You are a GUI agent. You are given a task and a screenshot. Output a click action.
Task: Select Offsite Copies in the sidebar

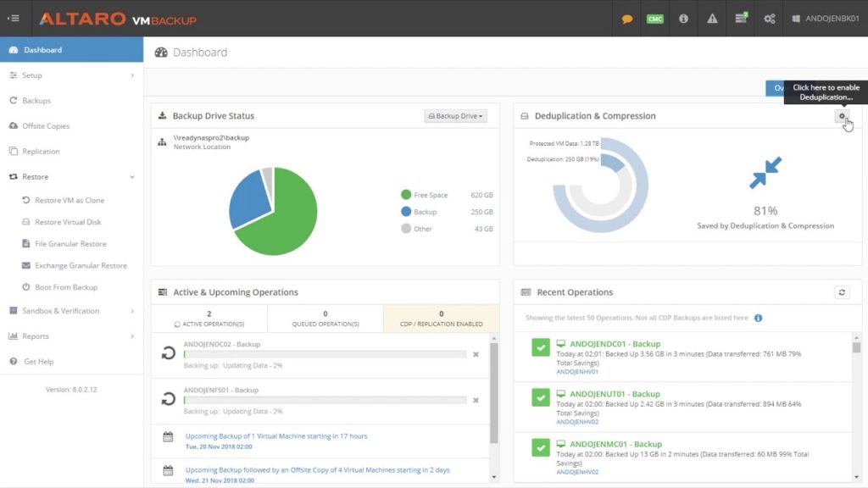(46, 126)
